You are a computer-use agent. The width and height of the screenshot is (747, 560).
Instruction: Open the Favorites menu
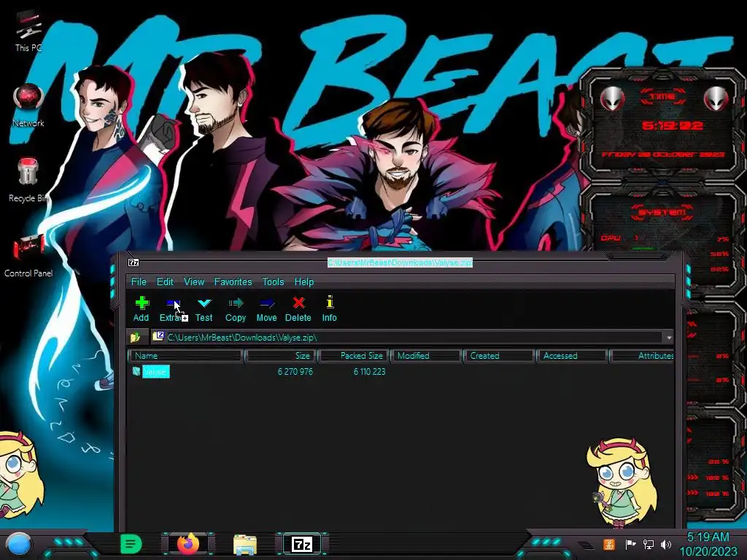(x=233, y=281)
